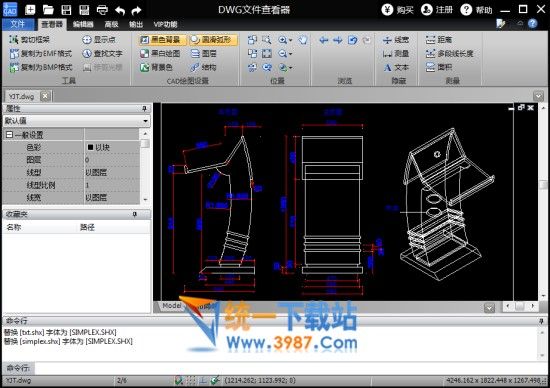This screenshot has width=550, height=388.
Task: Open the 图层 layers dialog
Action: coord(203,53)
